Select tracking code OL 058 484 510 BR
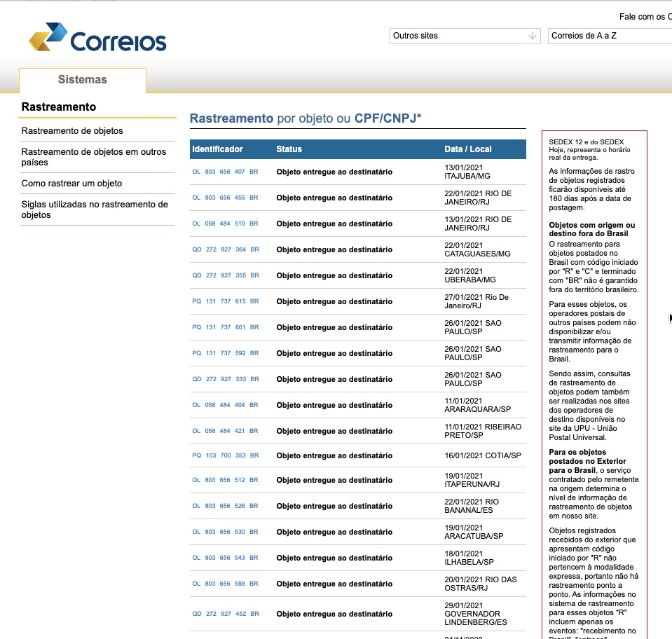The width and height of the screenshot is (672, 639). tap(225, 224)
